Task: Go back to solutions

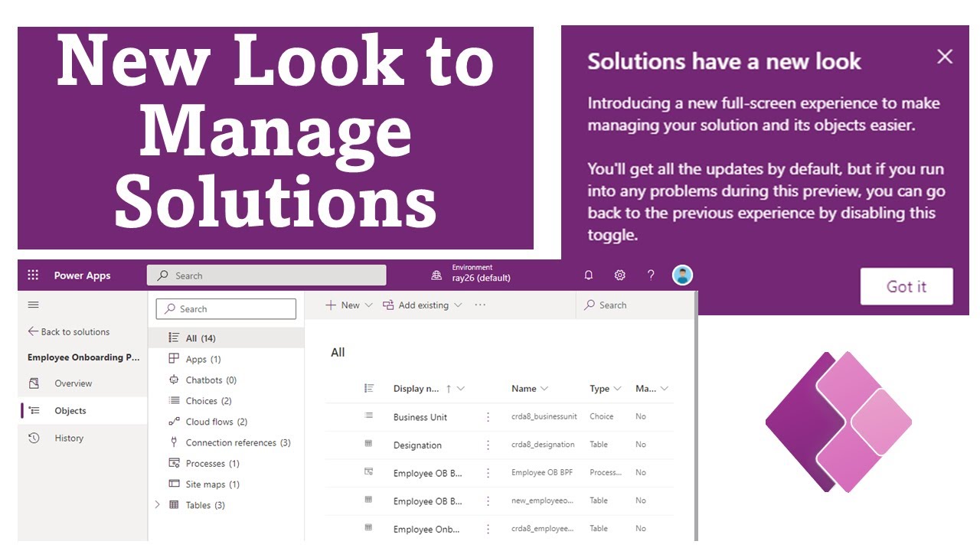Action: point(69,331)
